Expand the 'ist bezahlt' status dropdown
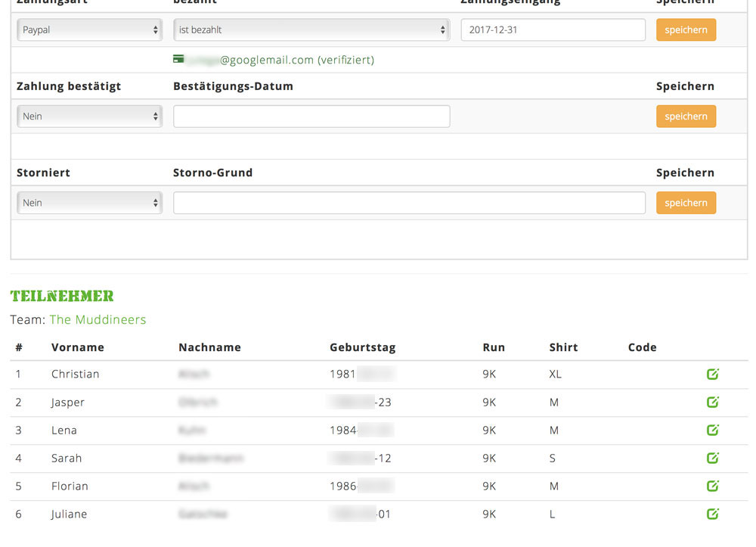This screenshot has width=756, height=547. (x=311, y=30)
